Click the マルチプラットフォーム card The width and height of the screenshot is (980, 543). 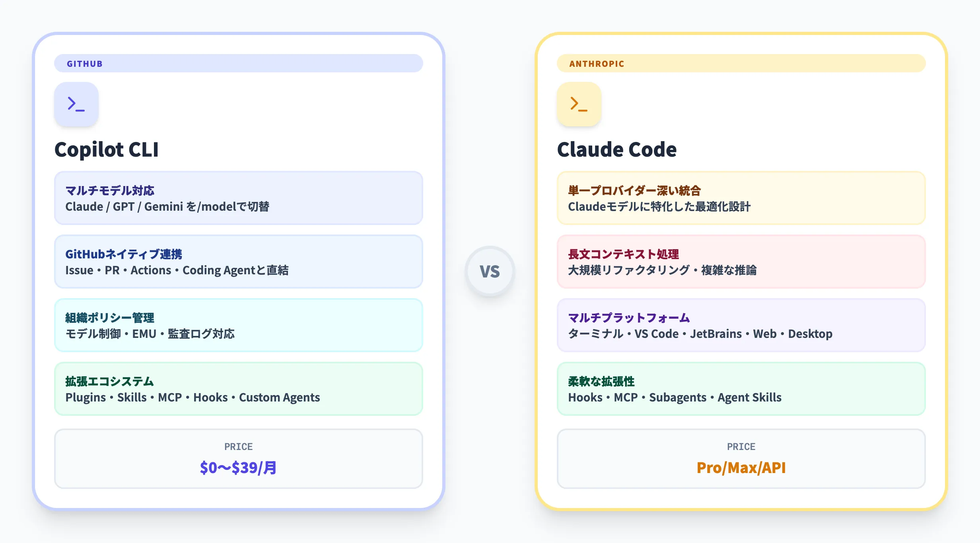pos(741,325)
